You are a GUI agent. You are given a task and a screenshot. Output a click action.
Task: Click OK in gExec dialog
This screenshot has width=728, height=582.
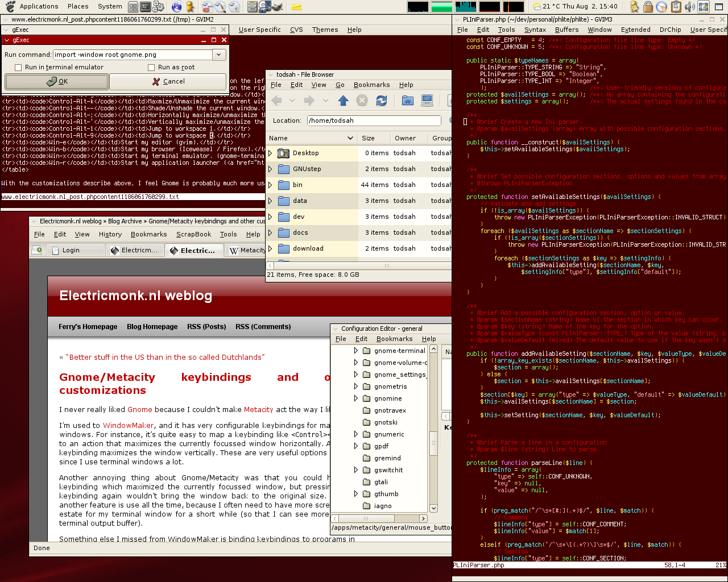(x=57, y=81)
